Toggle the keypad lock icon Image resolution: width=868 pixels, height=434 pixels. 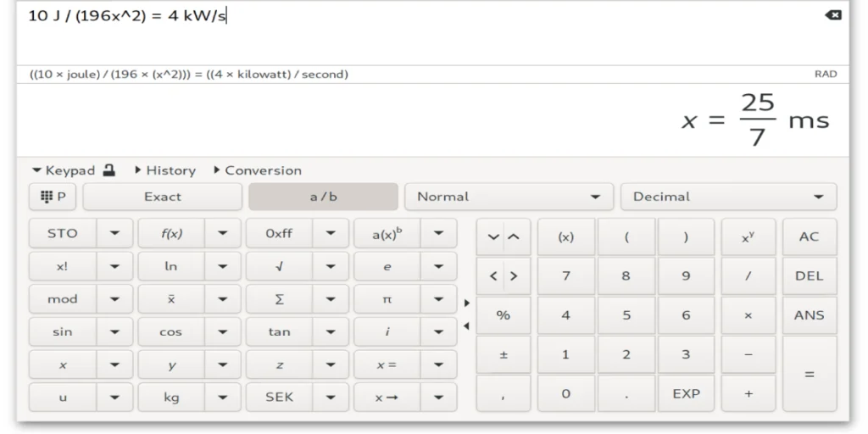109,170
